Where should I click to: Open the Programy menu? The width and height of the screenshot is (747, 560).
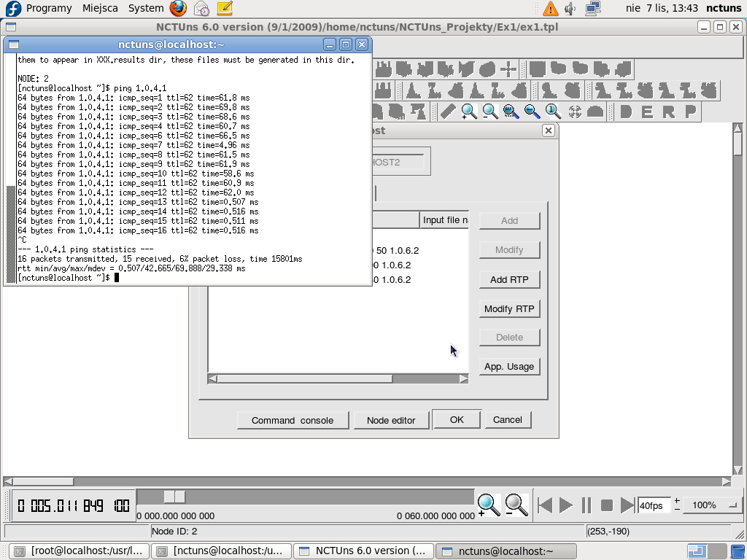(49, 8)
